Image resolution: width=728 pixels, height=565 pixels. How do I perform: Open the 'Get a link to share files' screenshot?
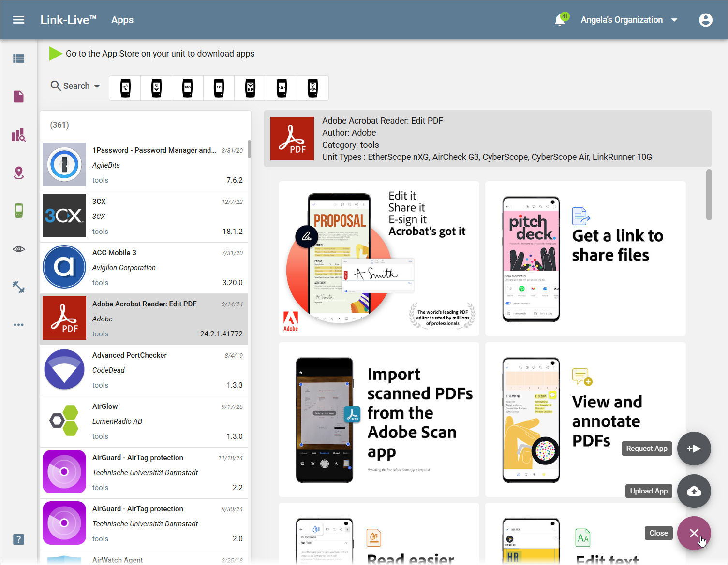pyautogui.click(x=585, y=259)
